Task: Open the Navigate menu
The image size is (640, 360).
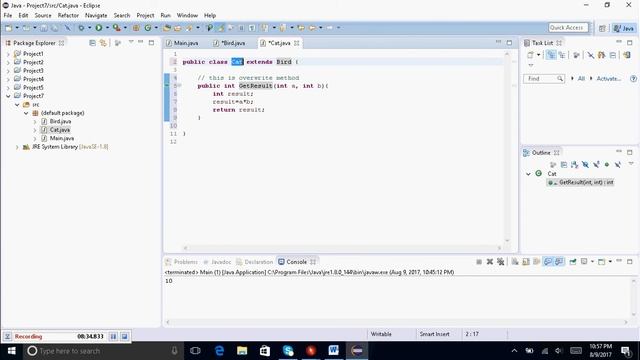Action: pyautogui.click(x=96, y=16)
